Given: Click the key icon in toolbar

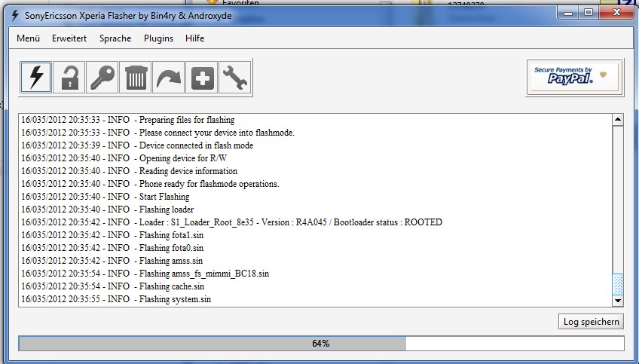Looking at the screenshot, I should [x=102, y=78].
